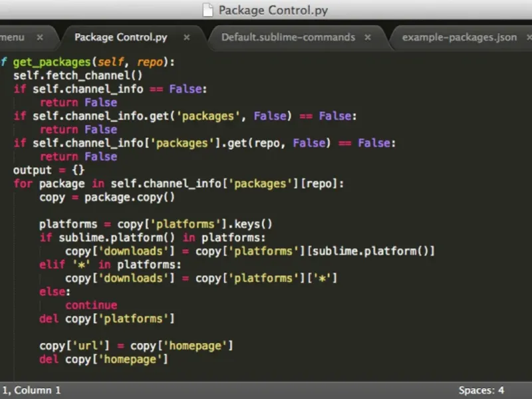Click the self.fetch_channel() line

78,75
